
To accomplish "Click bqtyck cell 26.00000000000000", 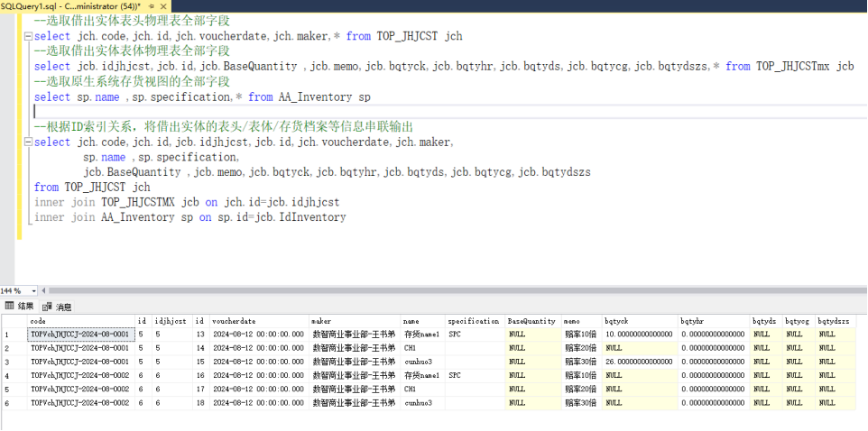I will (641, 362).
